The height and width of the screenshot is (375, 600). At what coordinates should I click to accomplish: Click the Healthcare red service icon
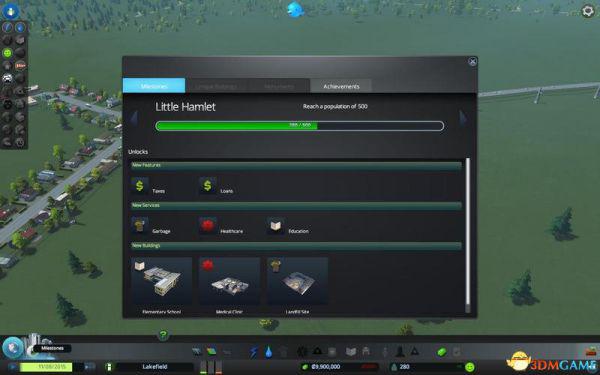click(x=208, y=225)
